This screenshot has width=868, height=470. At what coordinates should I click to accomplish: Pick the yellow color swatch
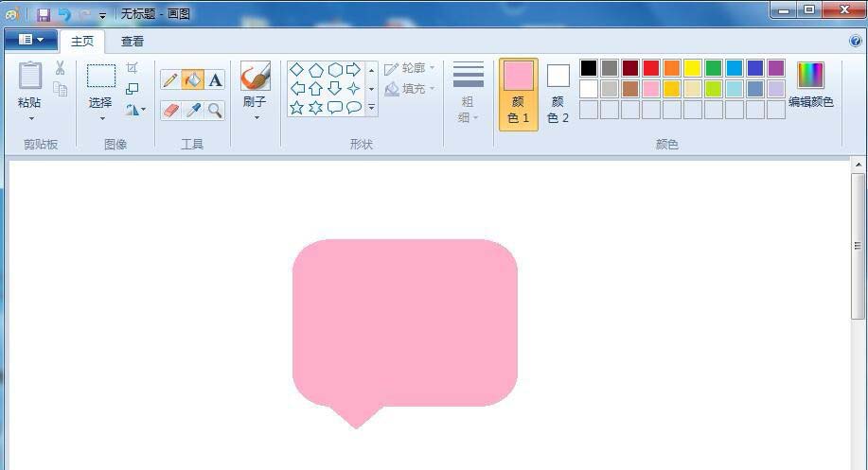[x=693, y=68]
